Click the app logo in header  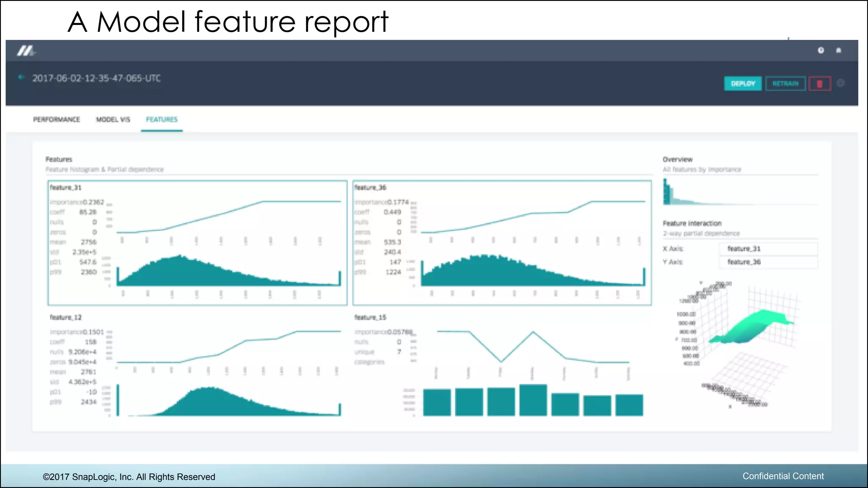pyautogui.click(x=25, y=51)
